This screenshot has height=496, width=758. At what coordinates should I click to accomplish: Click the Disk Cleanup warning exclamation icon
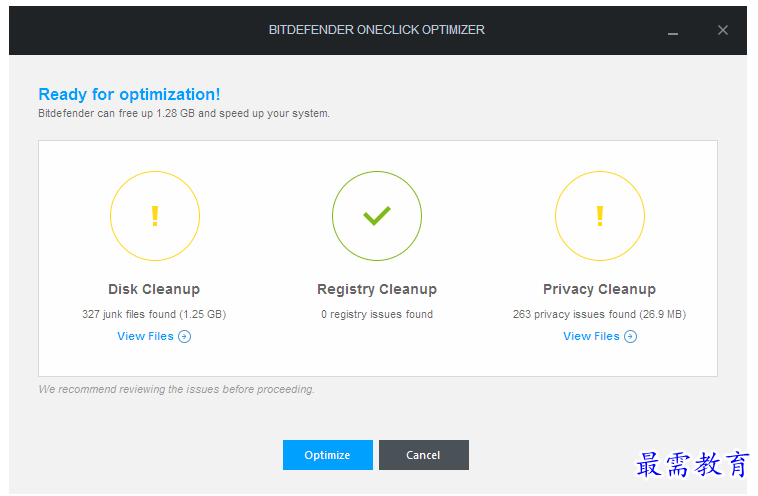click(155, 216)
